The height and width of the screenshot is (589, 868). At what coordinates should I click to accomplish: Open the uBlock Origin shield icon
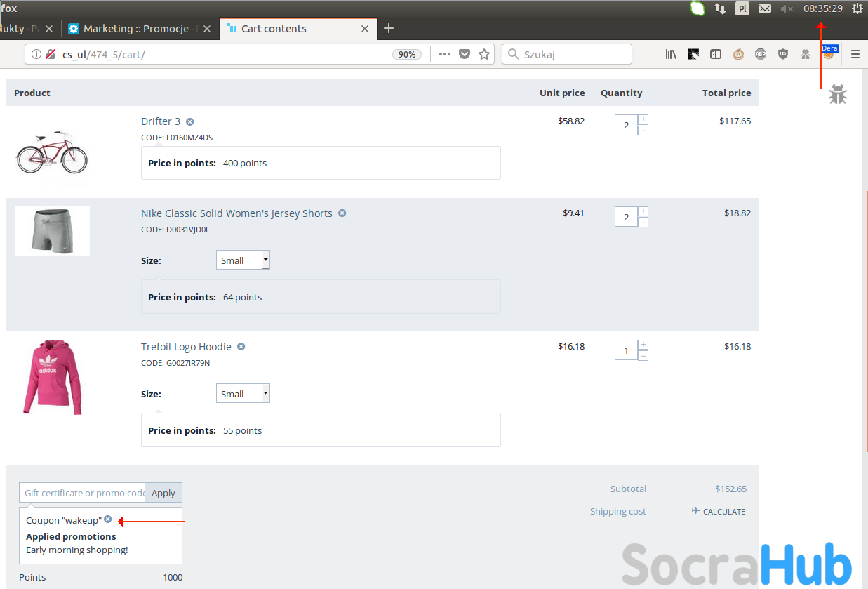click(783, 54)
